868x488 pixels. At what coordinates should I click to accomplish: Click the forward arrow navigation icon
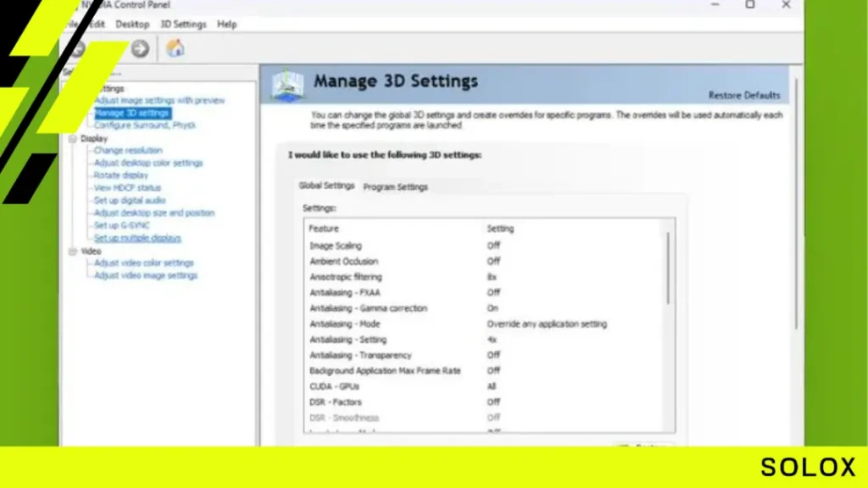140,48
